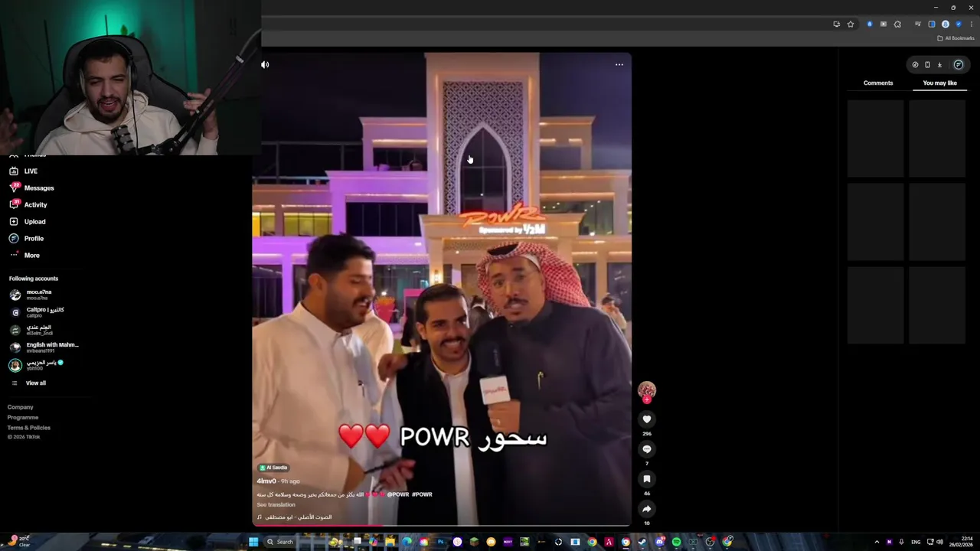
Task: Open Messages in the sidebar
Action: 31,187
